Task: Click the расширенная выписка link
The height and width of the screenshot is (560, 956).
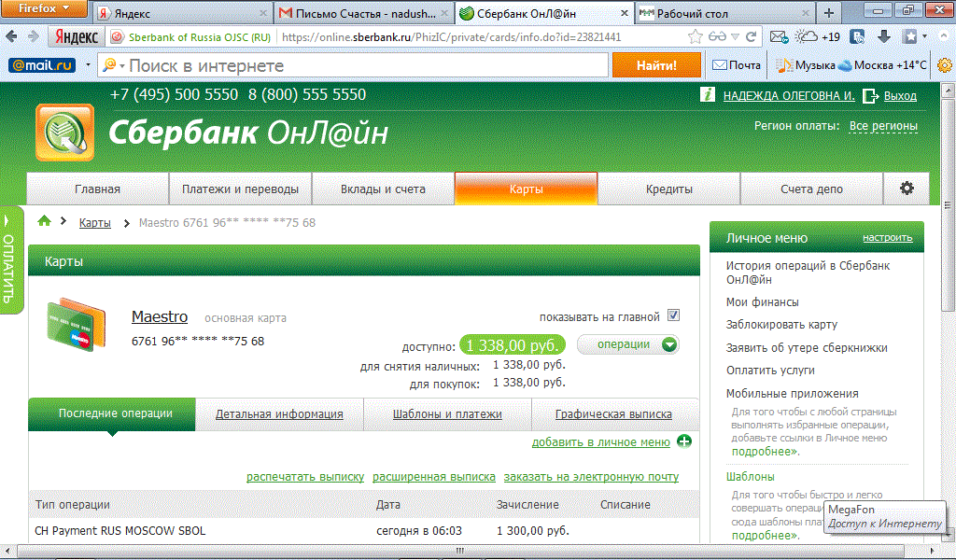Action: [433, 477]
